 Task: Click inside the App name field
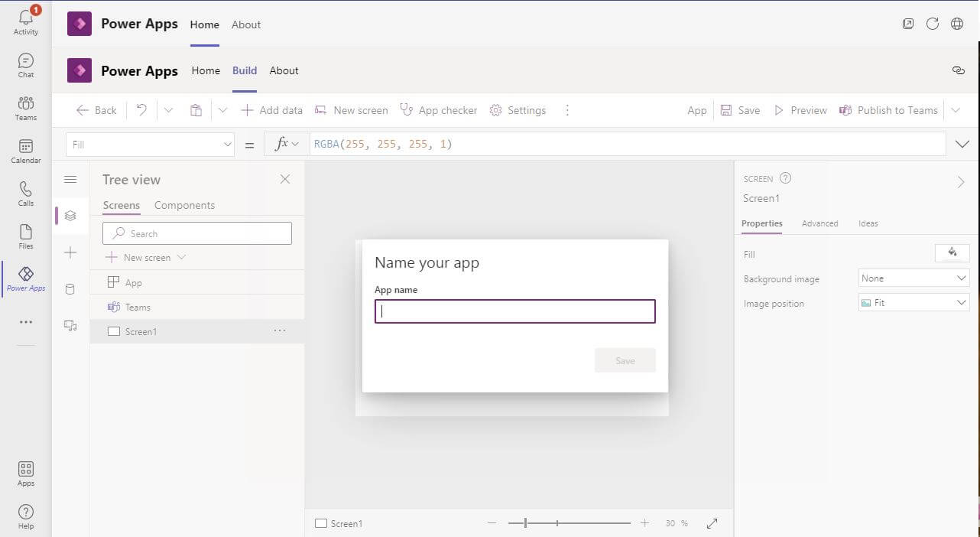(x=514, y=311)
